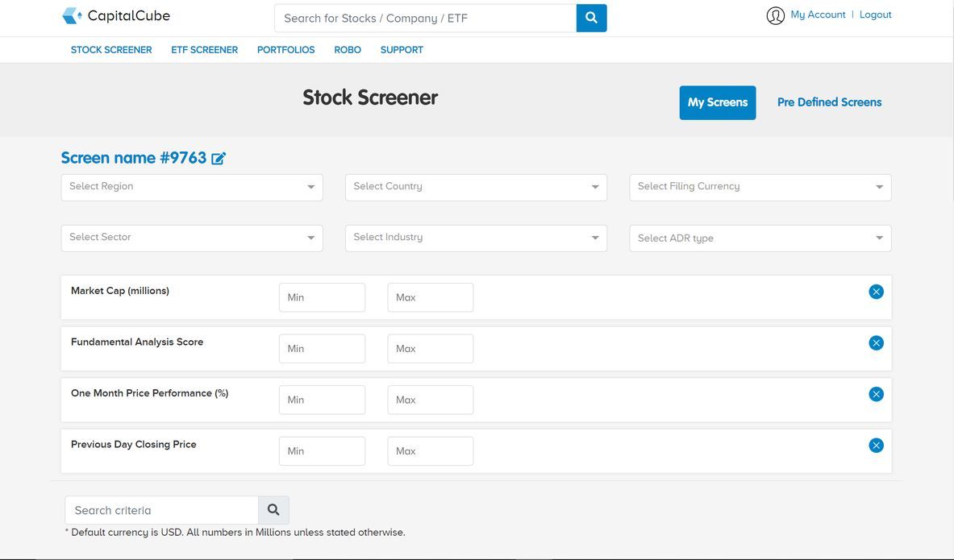Open the Select Filing Currency dropdown

point(760,187)
